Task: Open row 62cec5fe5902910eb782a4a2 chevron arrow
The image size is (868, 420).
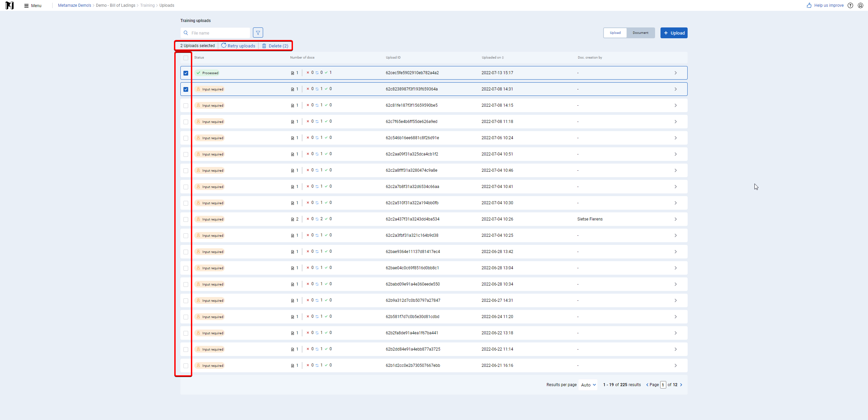Action: (x=675, y=73)
